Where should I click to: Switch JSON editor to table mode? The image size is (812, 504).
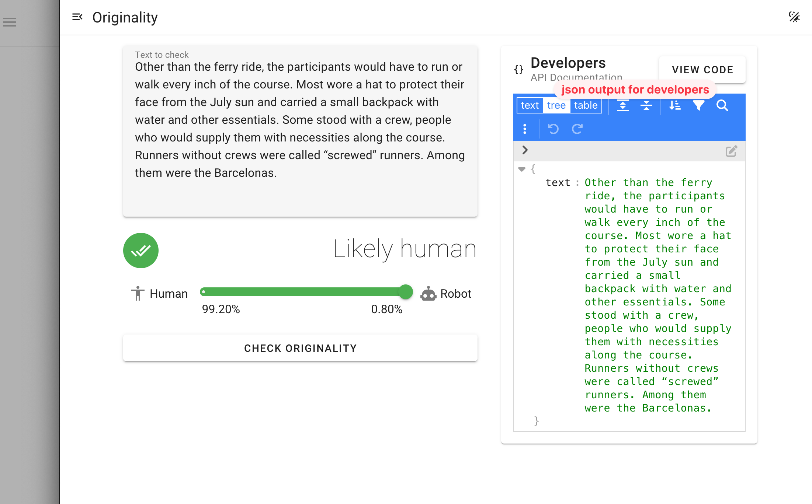coord(586,106)
